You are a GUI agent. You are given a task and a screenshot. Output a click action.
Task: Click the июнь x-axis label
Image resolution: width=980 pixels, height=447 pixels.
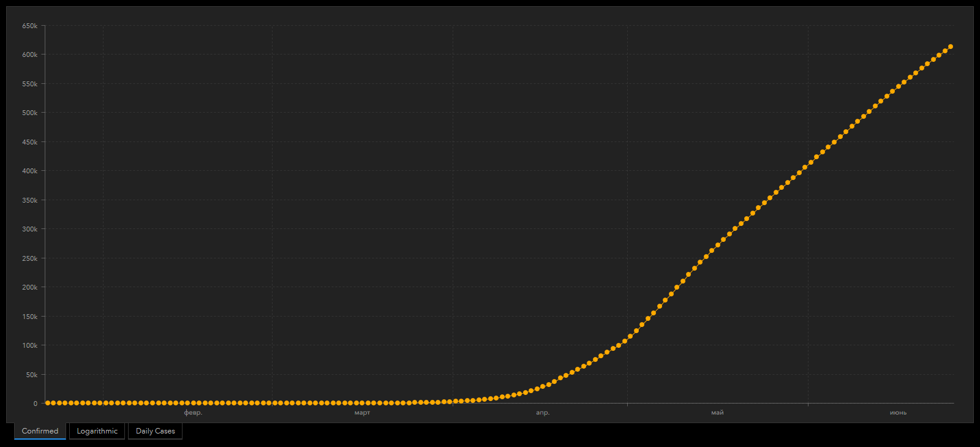click(898, 413)
